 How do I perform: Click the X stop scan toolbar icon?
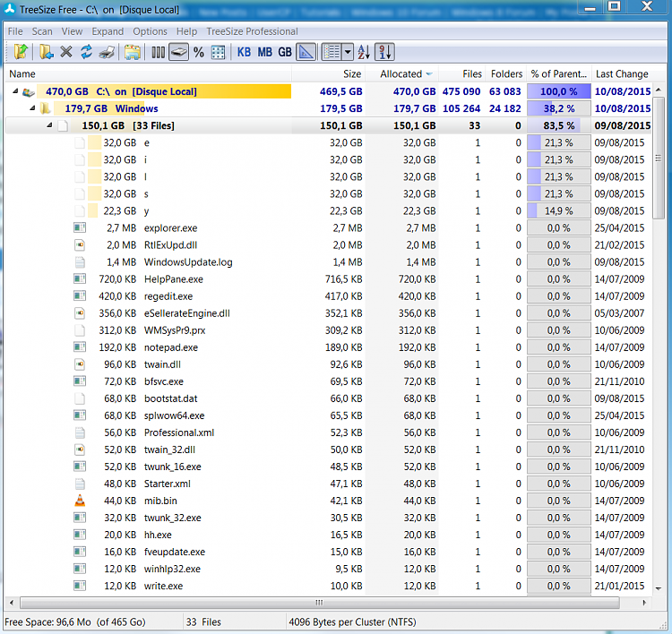66,52
